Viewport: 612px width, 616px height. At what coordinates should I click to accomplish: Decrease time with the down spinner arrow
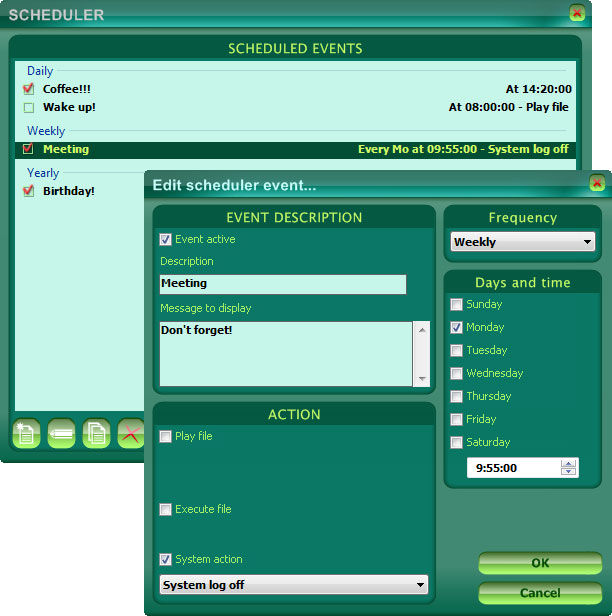click(x=568, y=471)
